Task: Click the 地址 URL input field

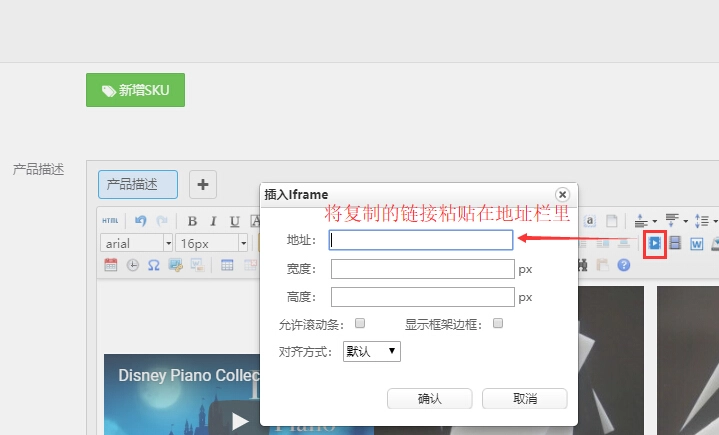Action: point(421,240)
